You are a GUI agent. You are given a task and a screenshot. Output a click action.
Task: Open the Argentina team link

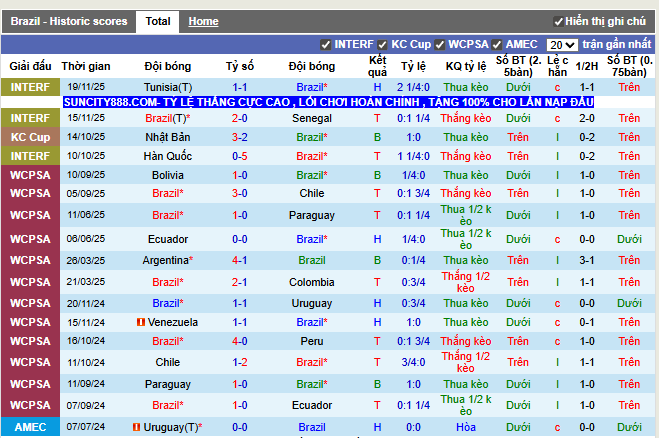[x=165, y=260]
